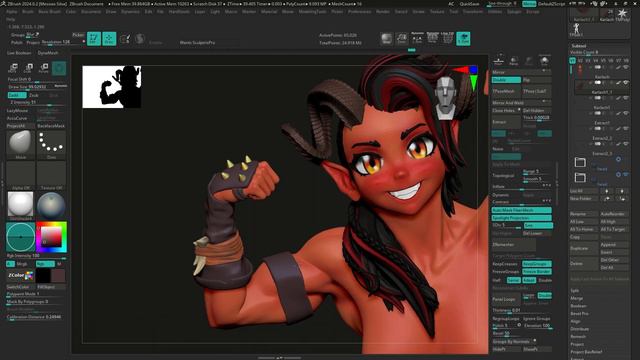Select the star polymesh tool thumbnail
Screen dimensions: 640x360
[622, 13]
